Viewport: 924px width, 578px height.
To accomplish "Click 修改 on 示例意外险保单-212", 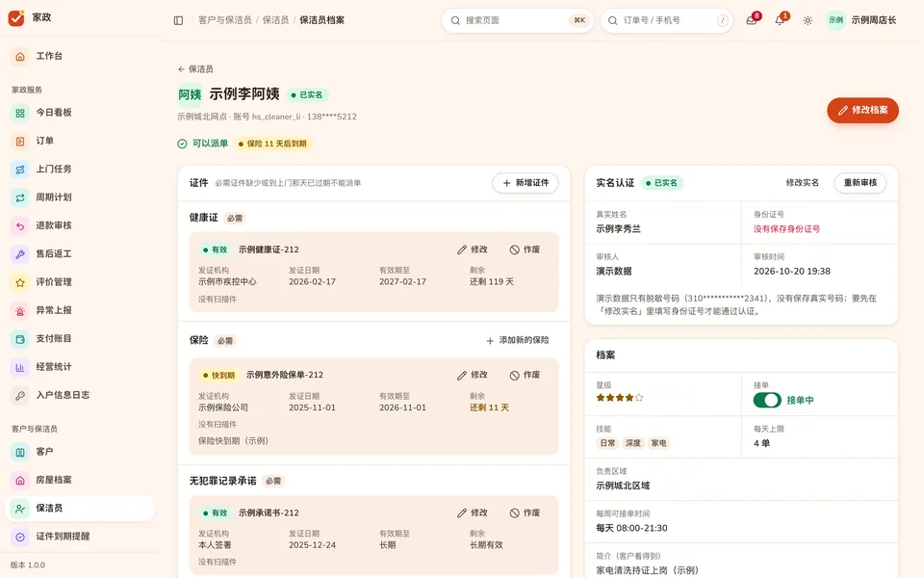I will click(x=473, y=375).
